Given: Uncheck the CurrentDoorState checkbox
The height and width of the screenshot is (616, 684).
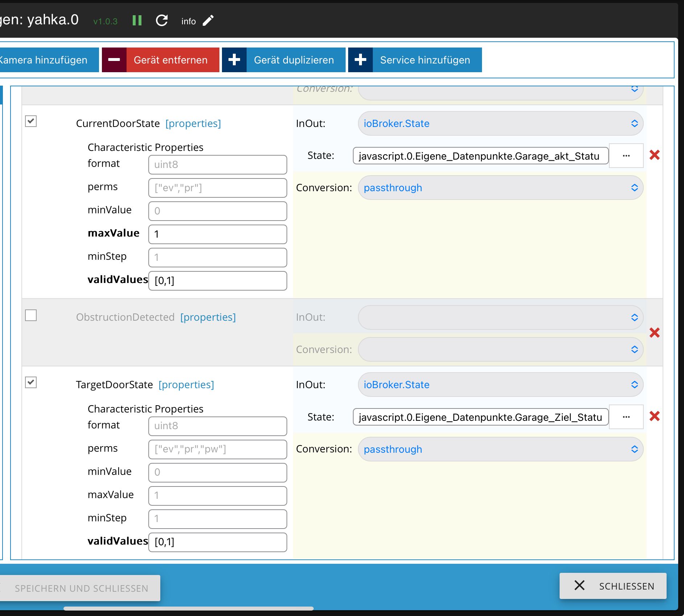Looking at the screenshot, I should point(31,121).
